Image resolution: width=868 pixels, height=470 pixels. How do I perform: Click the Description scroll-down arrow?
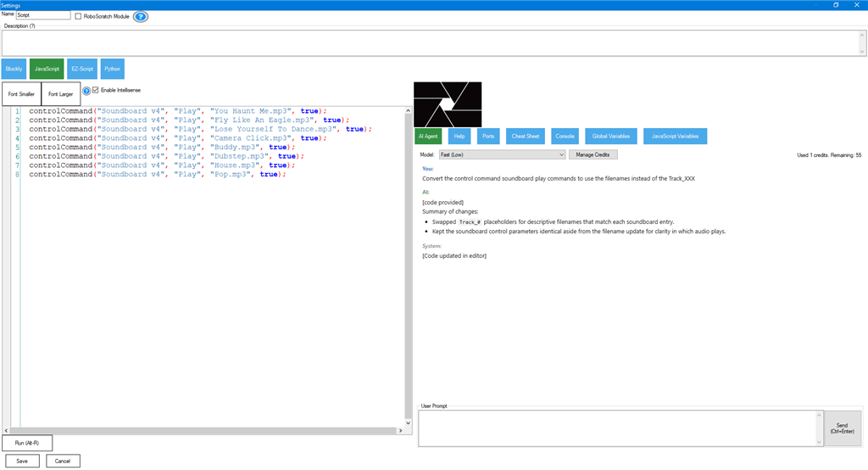point(862,52)
